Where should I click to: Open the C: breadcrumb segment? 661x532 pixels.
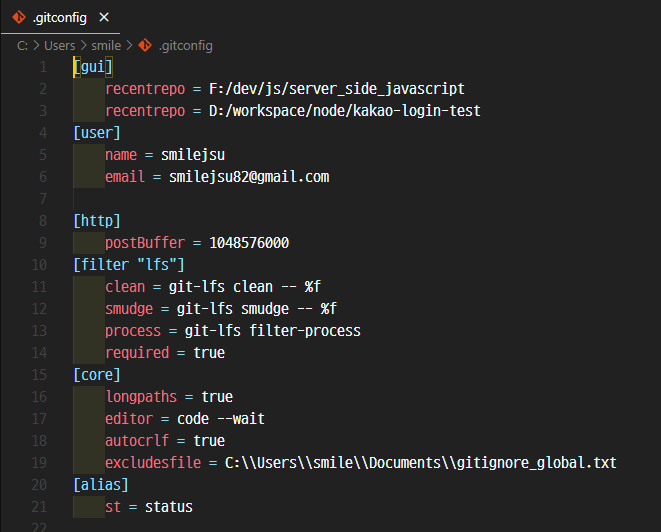(x=22, y=46)
